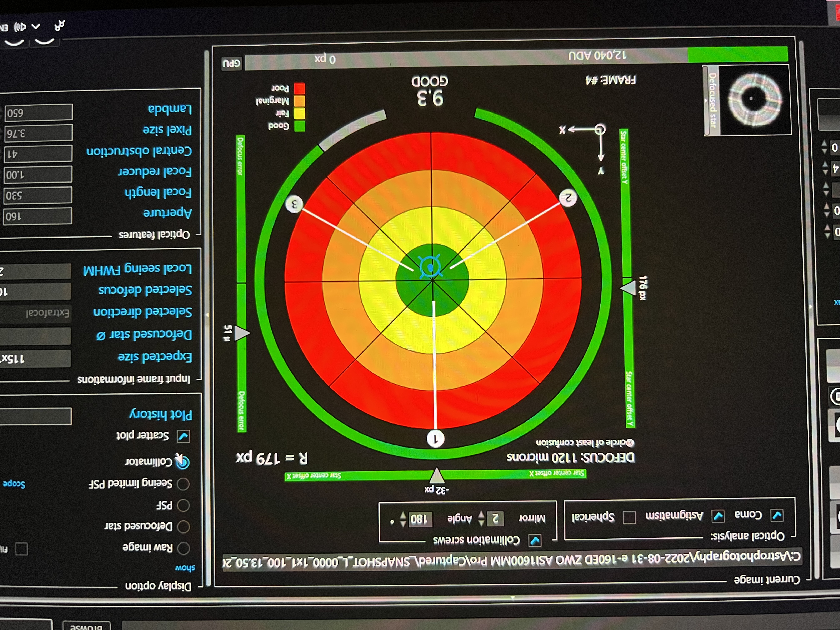Screen dimensions: 840x630
Task: Toggle the Scatter plot checkbox
Action: point(183,436)
